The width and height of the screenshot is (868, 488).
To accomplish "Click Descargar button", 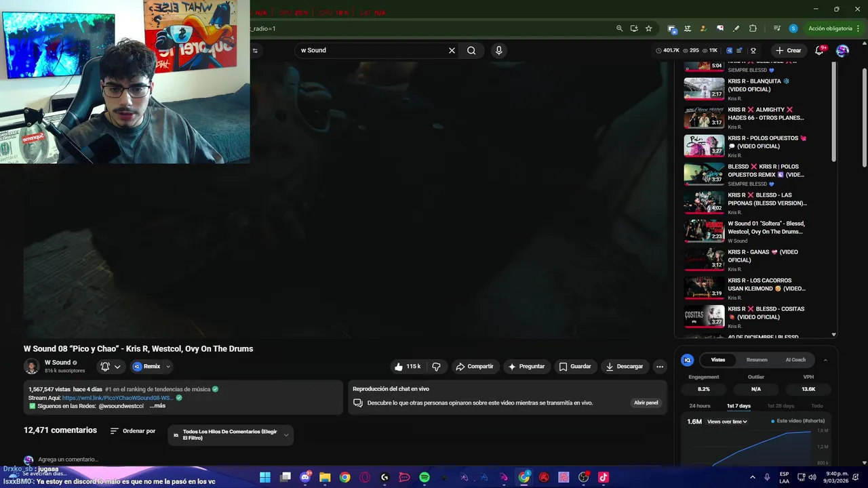I will tap(625, 367).
